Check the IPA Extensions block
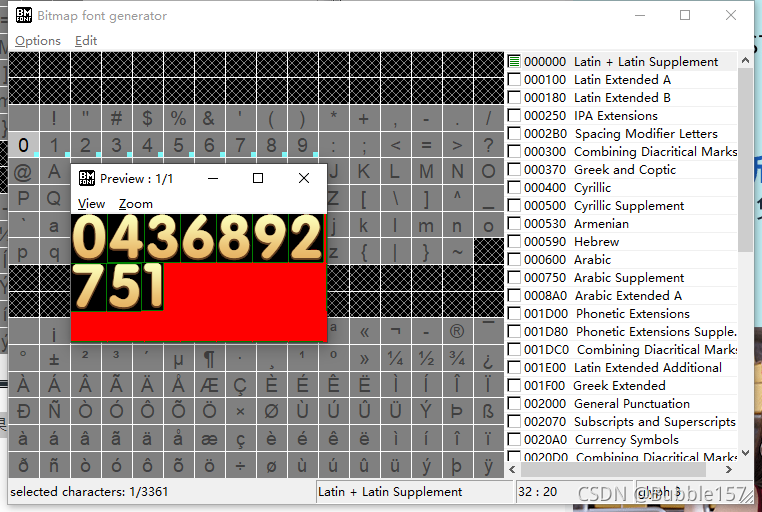This screenshot has width=762, height=512. (x=514, y=116)
